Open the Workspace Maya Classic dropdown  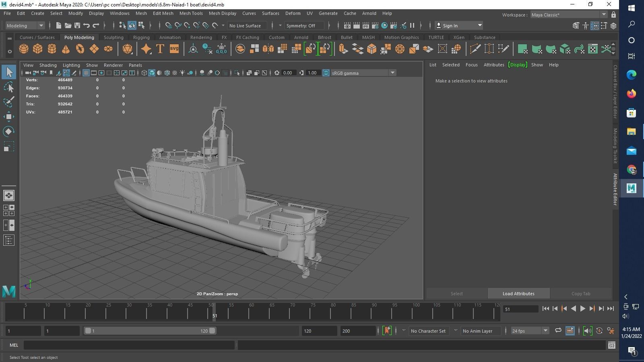(x=568, y=15)
